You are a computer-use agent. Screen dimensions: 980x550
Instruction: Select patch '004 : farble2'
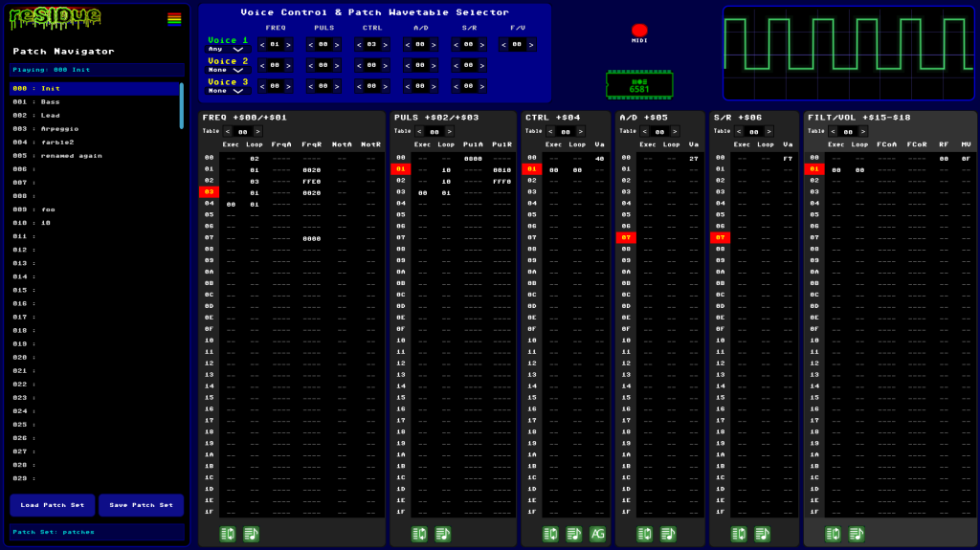95,143
